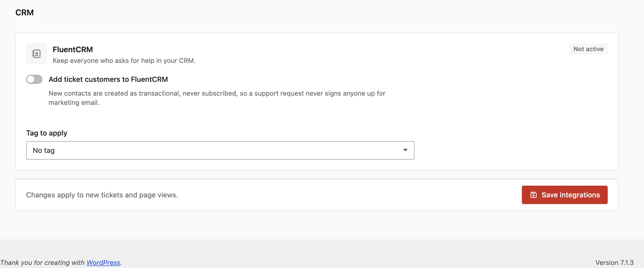This screenshot has width=644, height=268.
Task: Open the Tag to apply dropdown
Action: 220,150
